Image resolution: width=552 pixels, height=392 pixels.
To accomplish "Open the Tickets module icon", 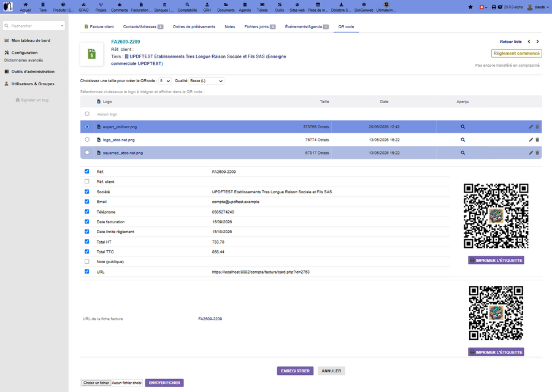I will click(x=262, y=4).
